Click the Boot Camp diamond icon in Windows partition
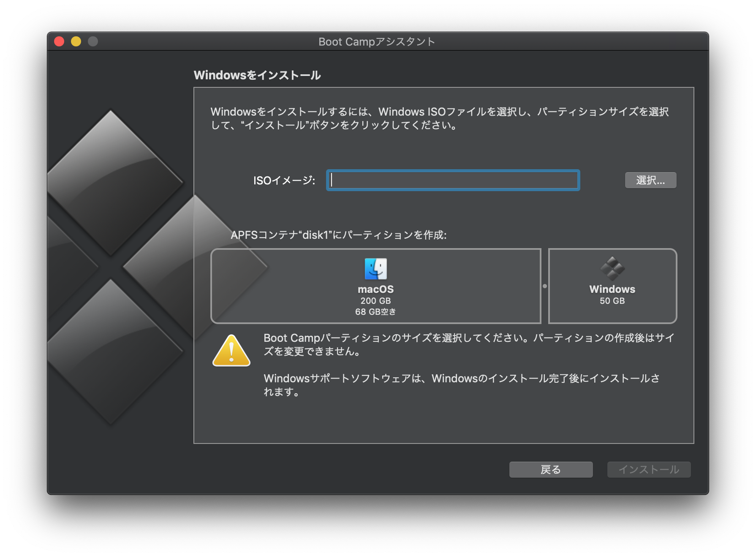756x557 pixels. (612, 269)
